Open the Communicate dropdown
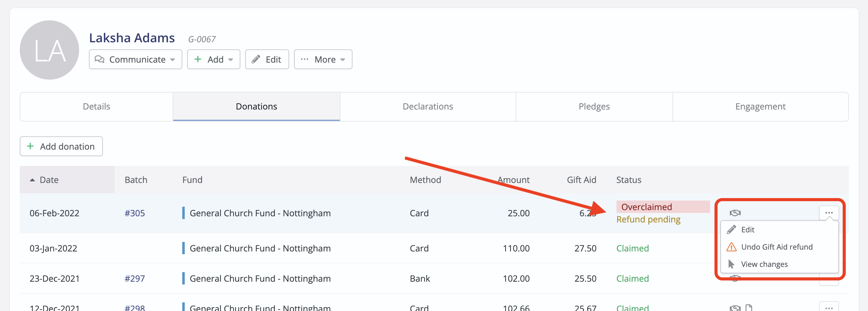The width and height of the screenshot is (868, 311). [x=135, y=59]
